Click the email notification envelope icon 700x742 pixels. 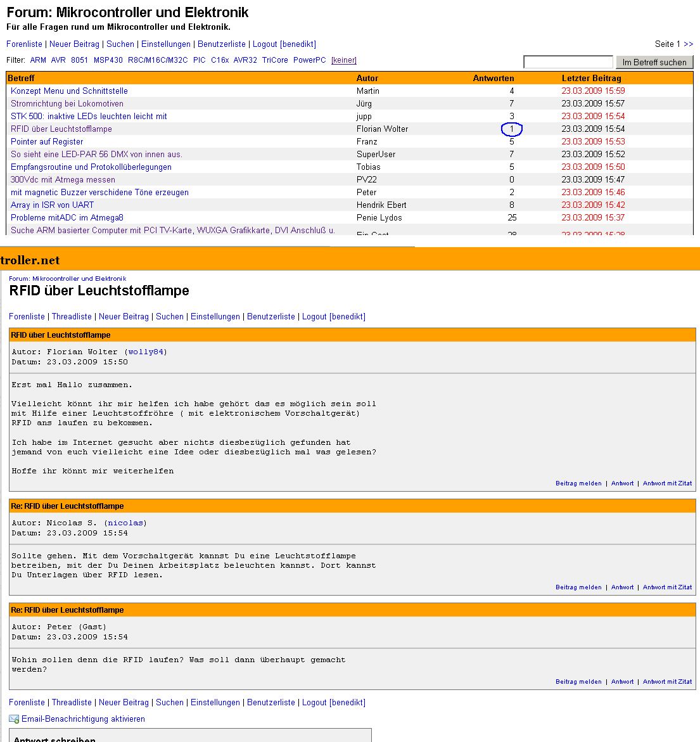click(x=14, y=719)
